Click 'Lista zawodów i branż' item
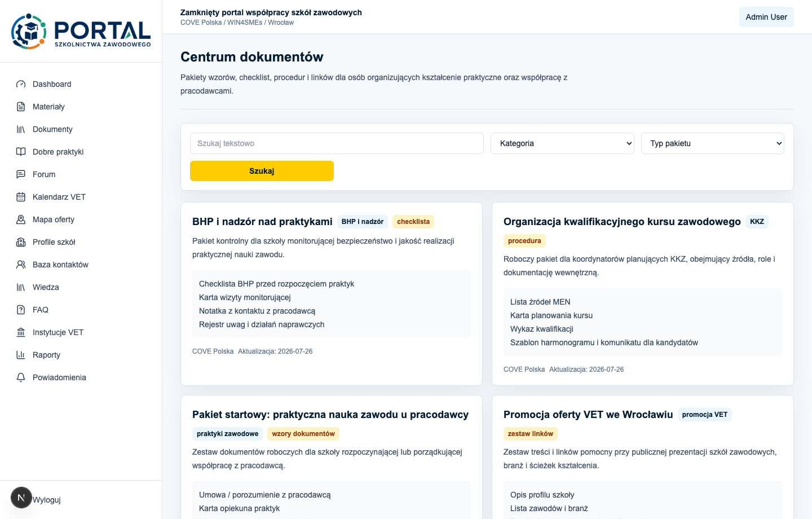 549,508
